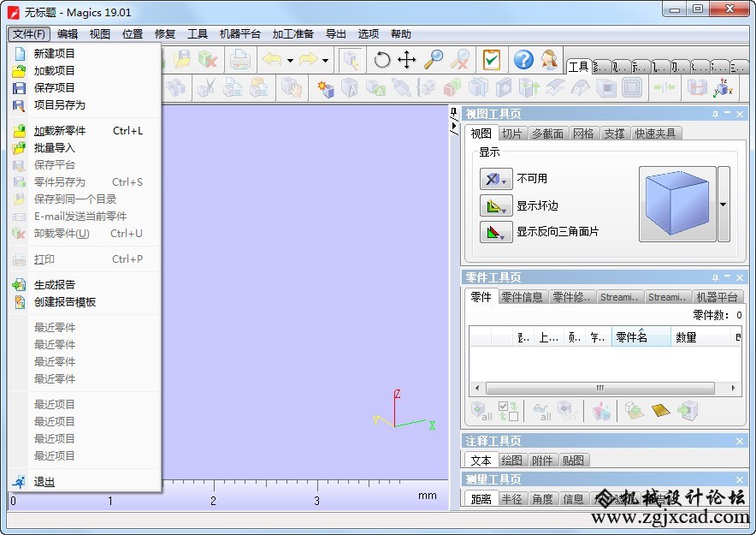Image resolution: width=756 pixels, height=535 pixels.
Task: Click the yellow platform plate icon
Action: tap(660, 411)
